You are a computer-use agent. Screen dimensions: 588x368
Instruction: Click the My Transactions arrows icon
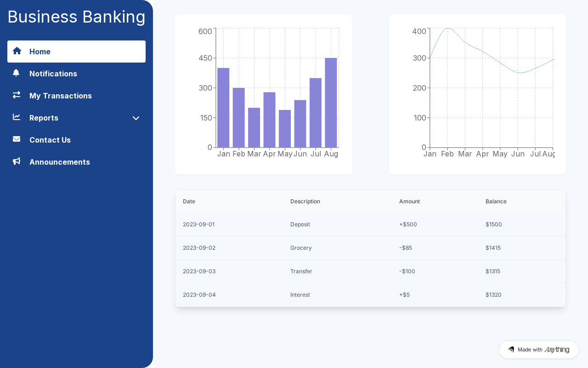(x=17, y=95)
